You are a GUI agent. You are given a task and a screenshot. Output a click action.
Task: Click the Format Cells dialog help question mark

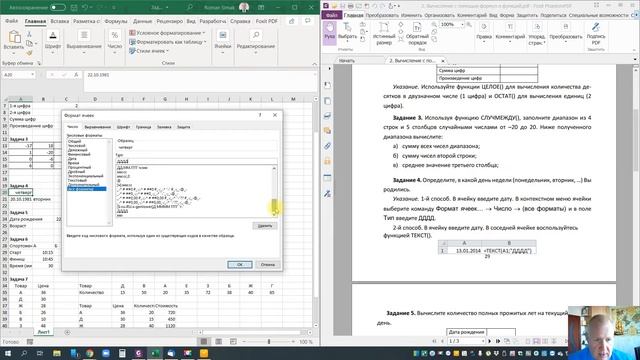pos(260,115)
